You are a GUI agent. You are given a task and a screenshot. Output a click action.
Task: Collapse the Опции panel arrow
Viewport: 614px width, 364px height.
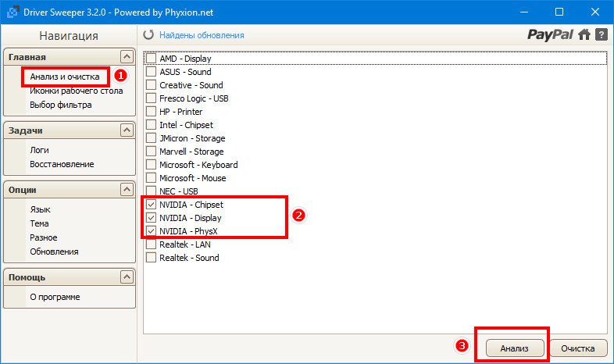click(127, 190)
